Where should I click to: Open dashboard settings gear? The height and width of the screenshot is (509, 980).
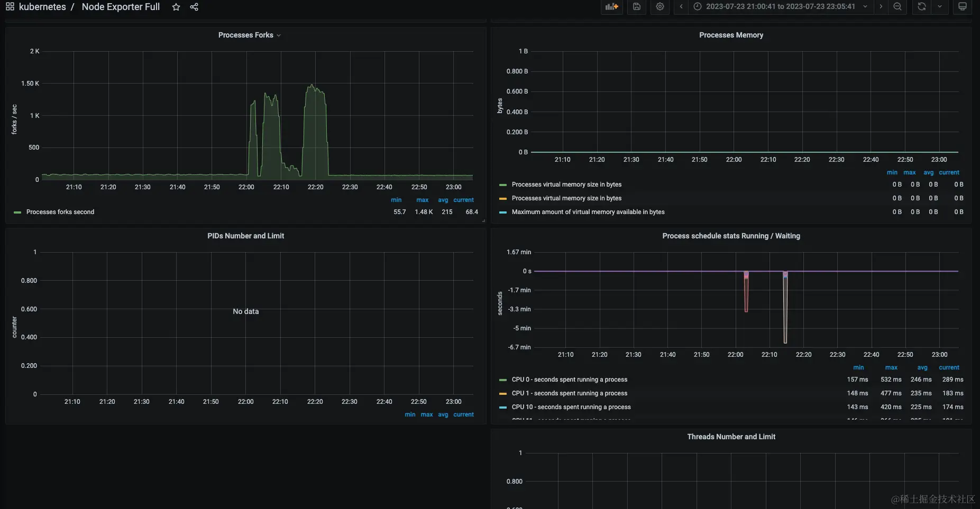[x=660, y=7]
